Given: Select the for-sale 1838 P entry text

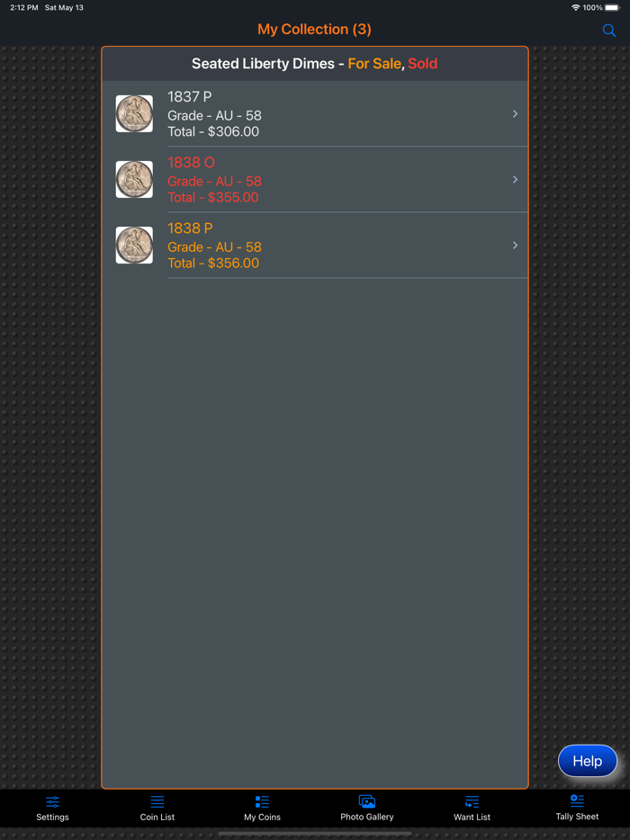Looking at the screenshot, I should click(x=214, y=246).
